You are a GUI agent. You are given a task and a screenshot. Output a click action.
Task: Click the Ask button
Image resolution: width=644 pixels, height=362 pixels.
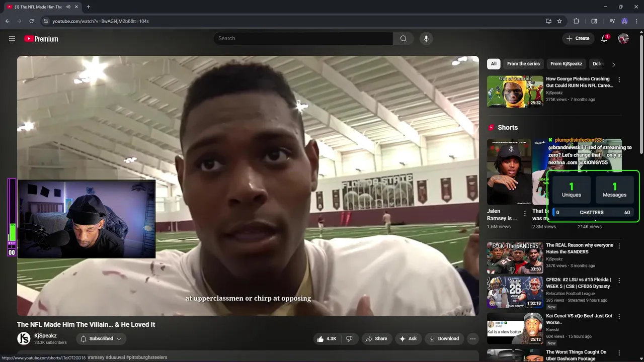tap(408, 339)
